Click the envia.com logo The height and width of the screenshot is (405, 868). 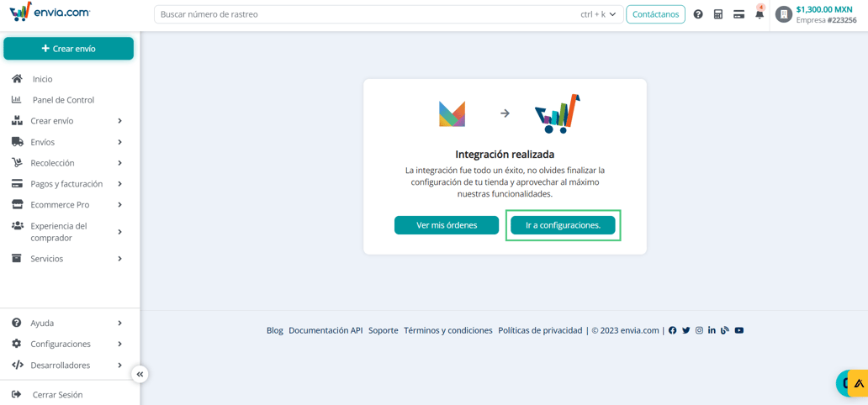click(50, 12)
